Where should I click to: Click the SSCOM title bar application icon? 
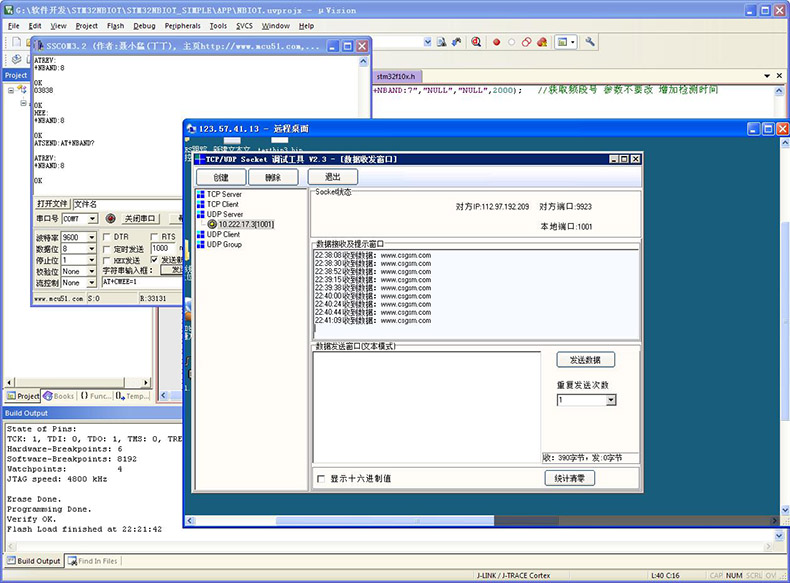pyautogui.click(x=39, y=46)
